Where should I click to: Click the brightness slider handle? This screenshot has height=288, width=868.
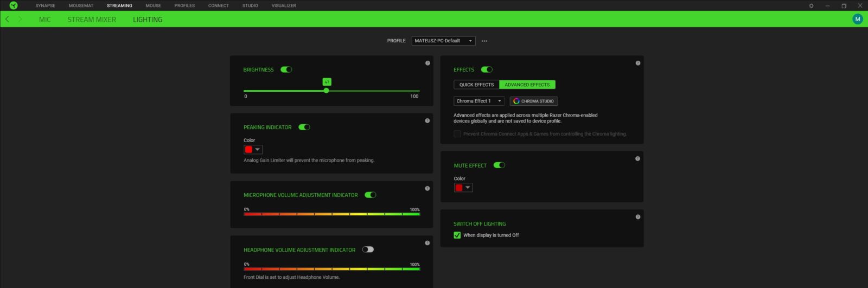(326, 91)
